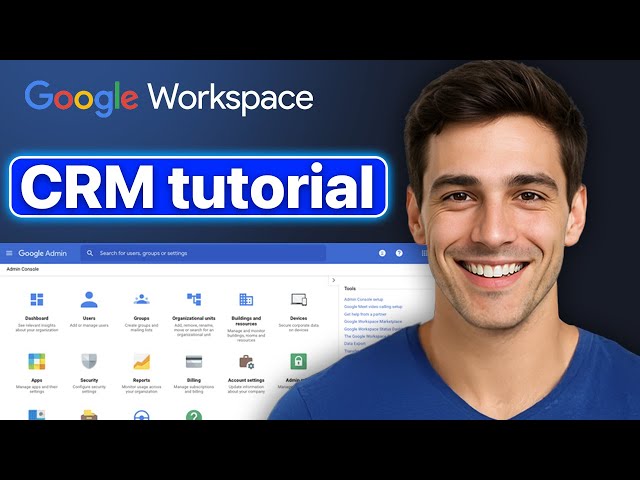Open the Organizational units tile
Screen dimensions: 640x480
193,313
